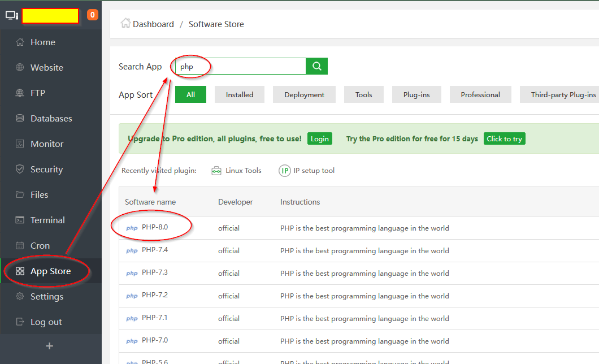Open the IP setup tool icon

285,171
